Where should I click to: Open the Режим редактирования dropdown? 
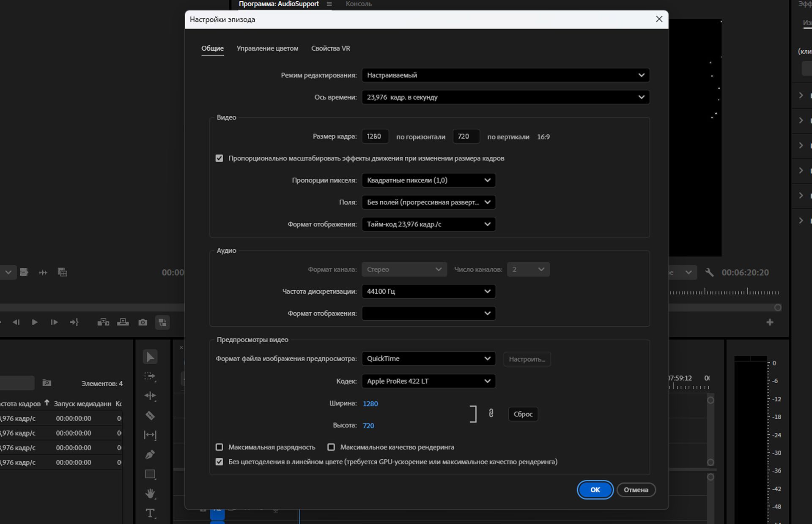click(x=506, y=75)
